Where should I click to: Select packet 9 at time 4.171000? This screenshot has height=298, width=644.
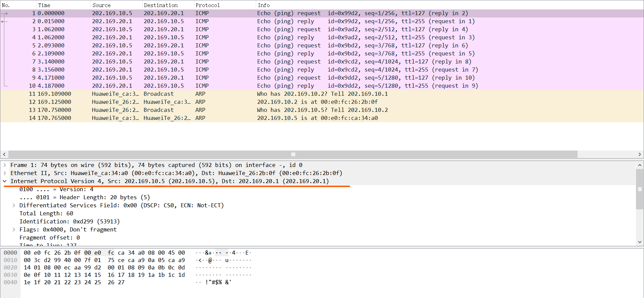pyautogui.click(x=322, y=78)
